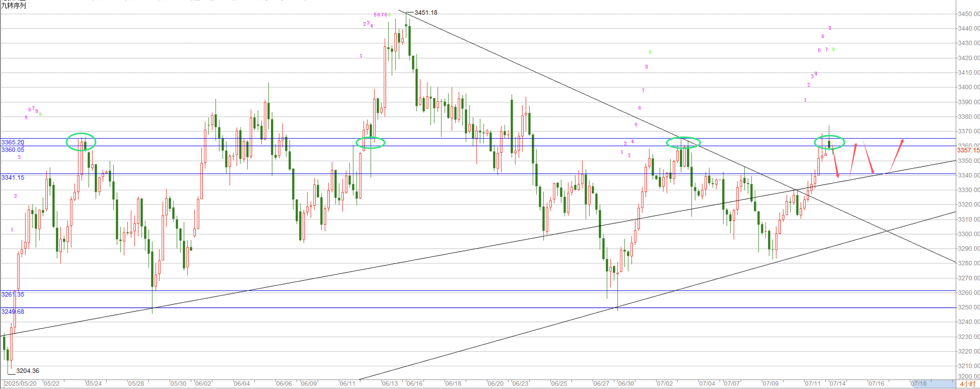Click the 3451.18 high price marker

426,13
